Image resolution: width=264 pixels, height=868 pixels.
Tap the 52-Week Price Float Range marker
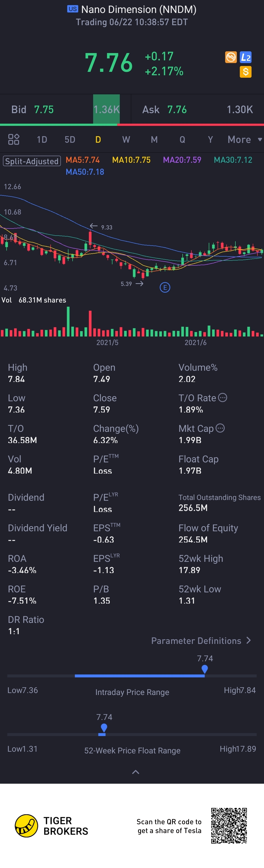tap(104, 728)
